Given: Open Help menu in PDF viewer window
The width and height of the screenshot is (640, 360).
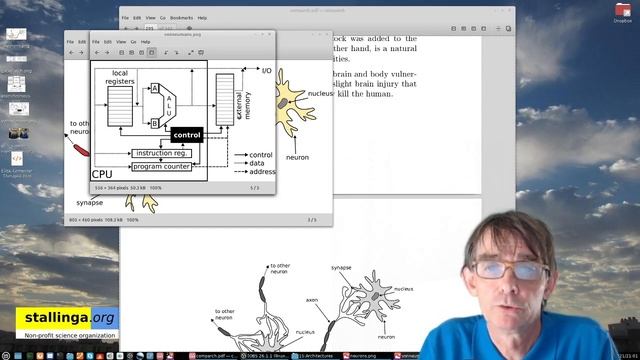Looking at the screenshot, I should click(x=202, y=18).
